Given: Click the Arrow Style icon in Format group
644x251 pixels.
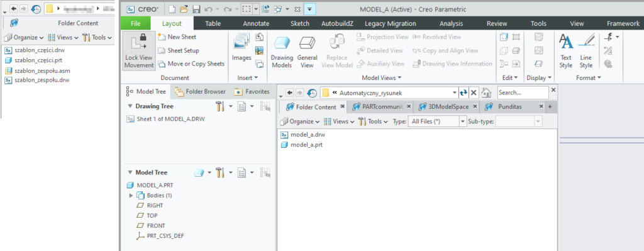Looking at the screenshot, I should 609,37.
